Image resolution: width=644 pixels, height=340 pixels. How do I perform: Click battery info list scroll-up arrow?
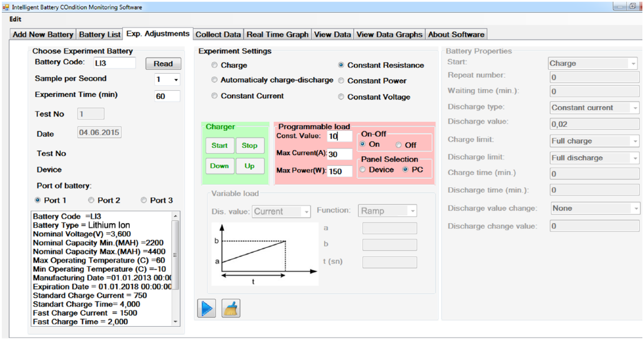click(x=175, y=216)
